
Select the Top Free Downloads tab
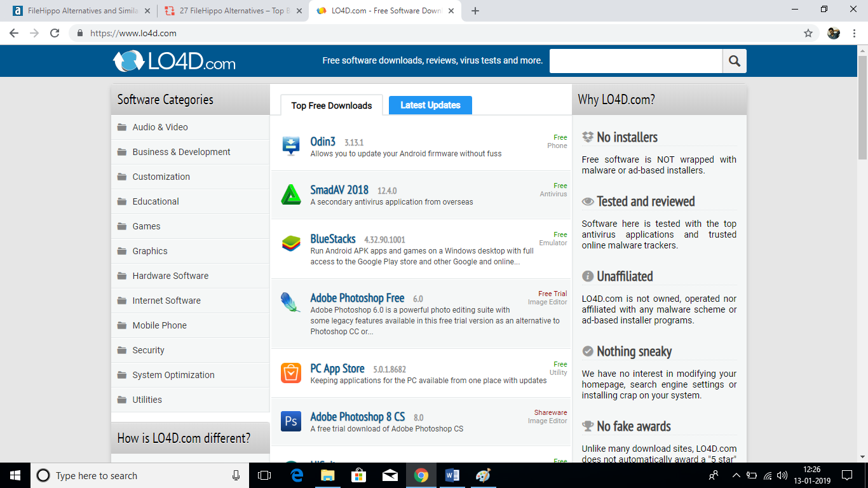click(x=331, y=105)
